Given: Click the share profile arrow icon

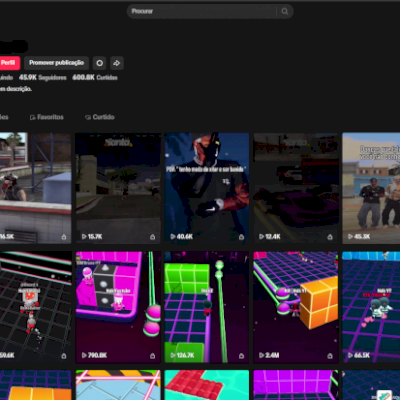Looking at the screenshot, I should [x=117, y=63].
